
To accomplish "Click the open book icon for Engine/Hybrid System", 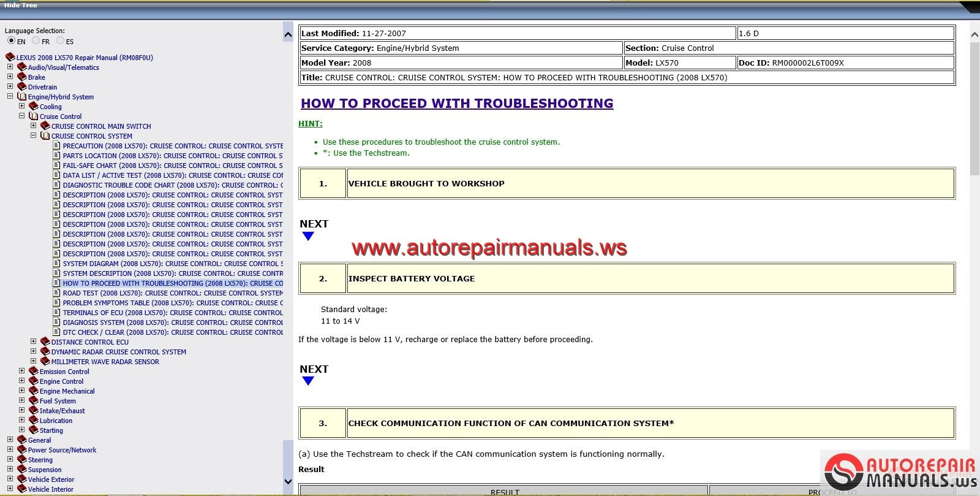I will click(22, 96).
